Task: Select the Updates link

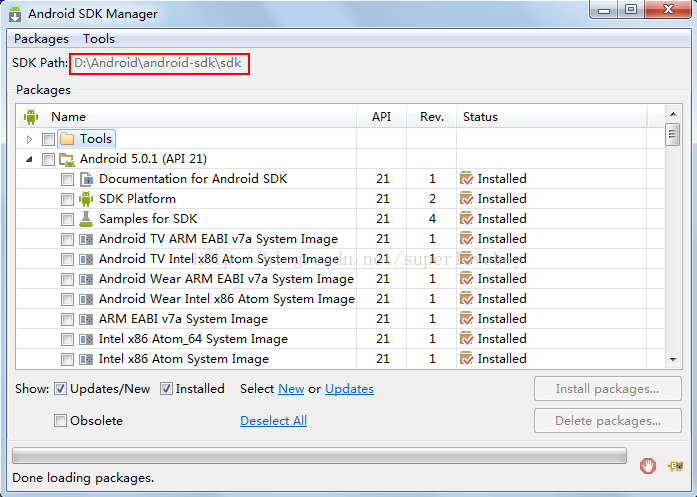Action: 349,389
